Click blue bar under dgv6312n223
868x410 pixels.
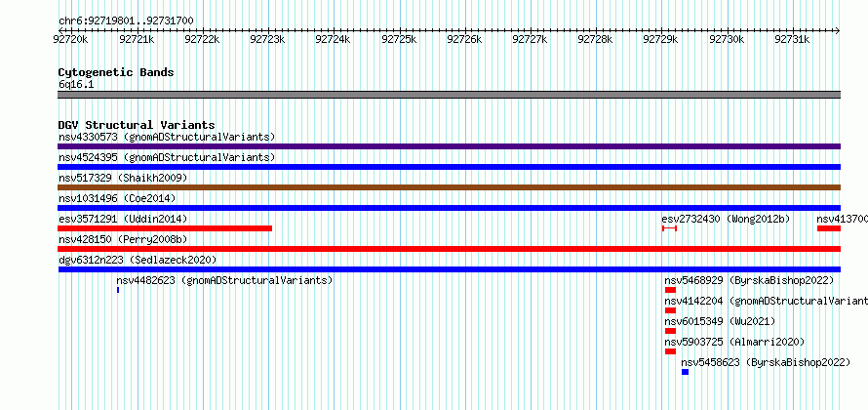[x=449, y=269]
